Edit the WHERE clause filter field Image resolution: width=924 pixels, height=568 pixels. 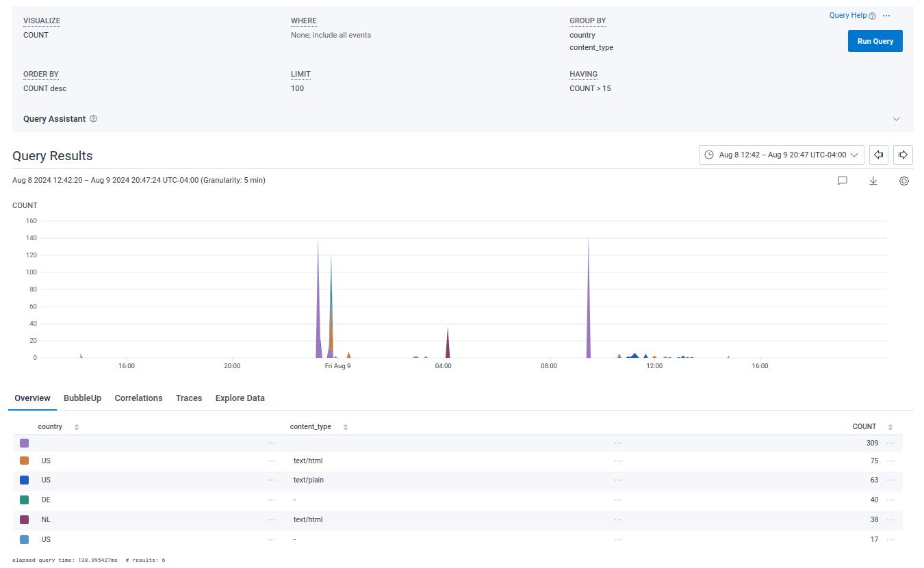(331, 35)
